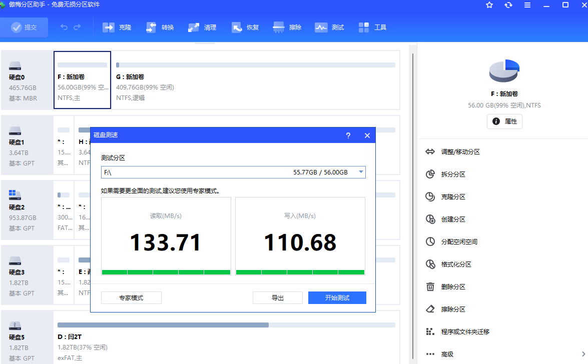Select the 硬盘0 disk icon
The width and height of the screenshot is (588, 364).
coord(15,66)
